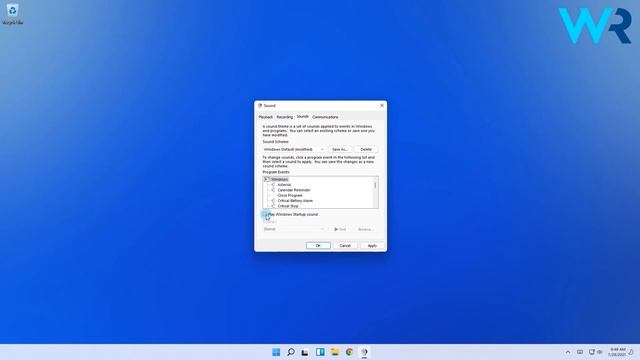The image size is (640, 360).
Task: Open notifications moon icon in tray
Action: click(x=631, y=352)
